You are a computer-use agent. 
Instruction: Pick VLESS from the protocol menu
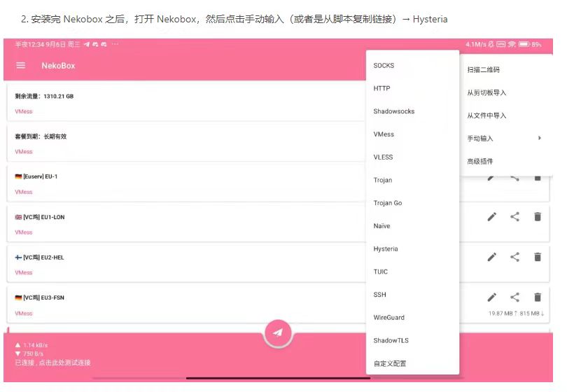tap(412, 157)
